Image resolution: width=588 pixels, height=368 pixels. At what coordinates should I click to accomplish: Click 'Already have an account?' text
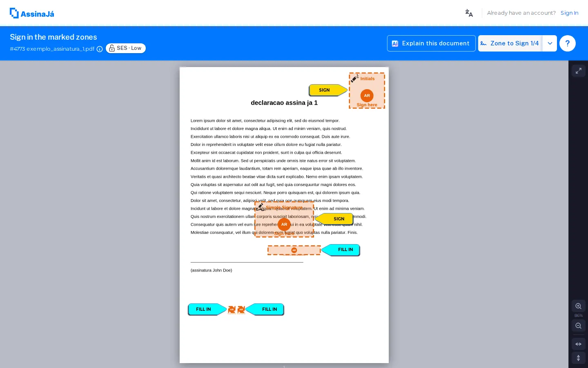click(x=521, y=13)
